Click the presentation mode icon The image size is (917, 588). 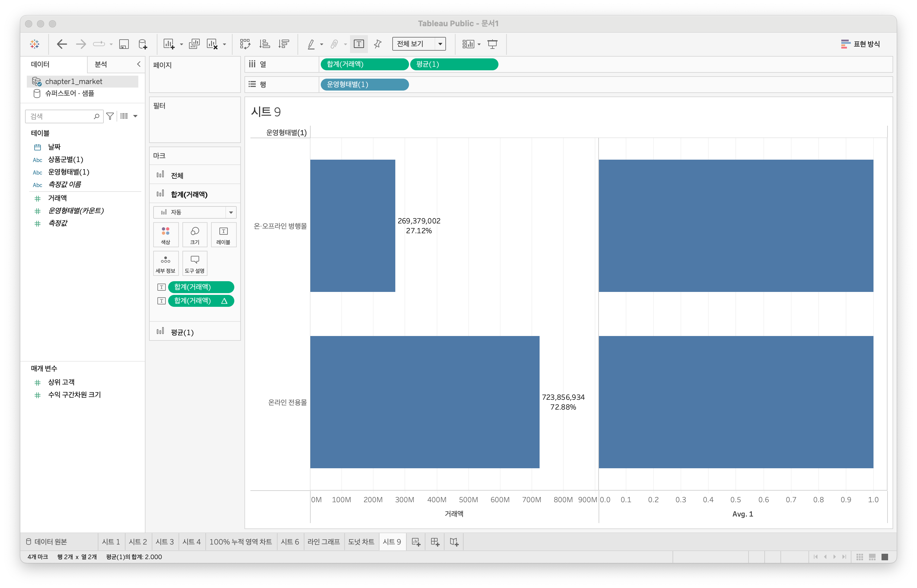pos(492,44)
